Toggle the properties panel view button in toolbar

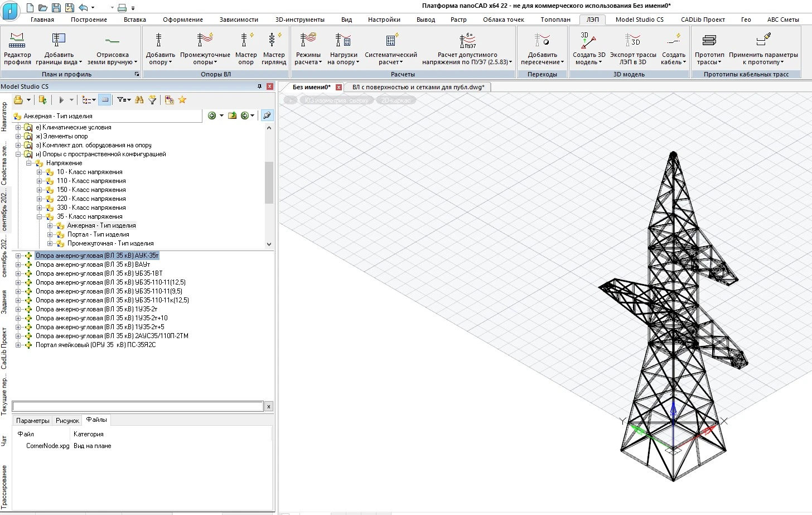coord(104,100)
